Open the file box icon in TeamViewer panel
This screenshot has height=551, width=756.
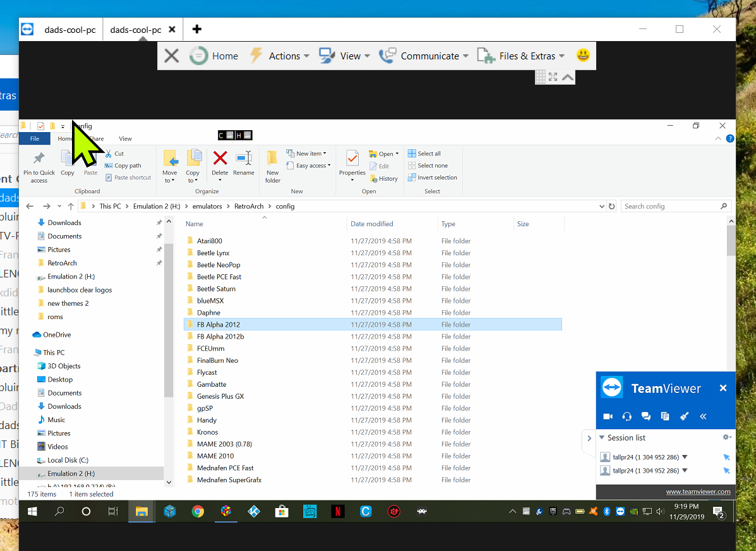[665, 416]
